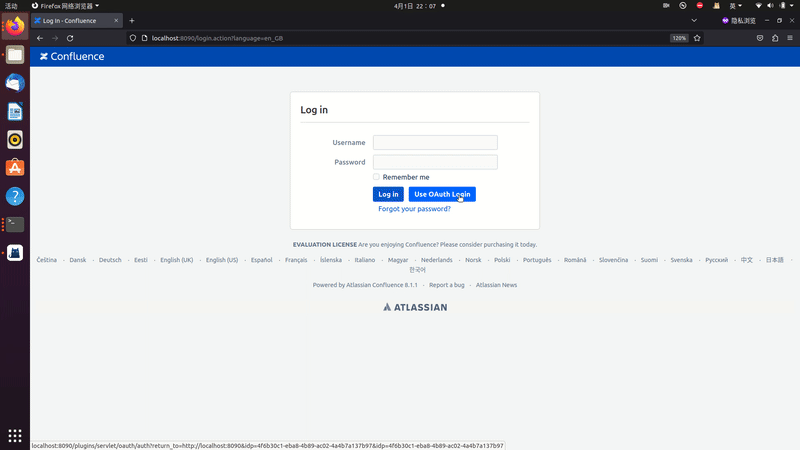The height and width of the screenshot is (450, 800).
Task: Follow the Forgot your password link
Action: (414, 209)
